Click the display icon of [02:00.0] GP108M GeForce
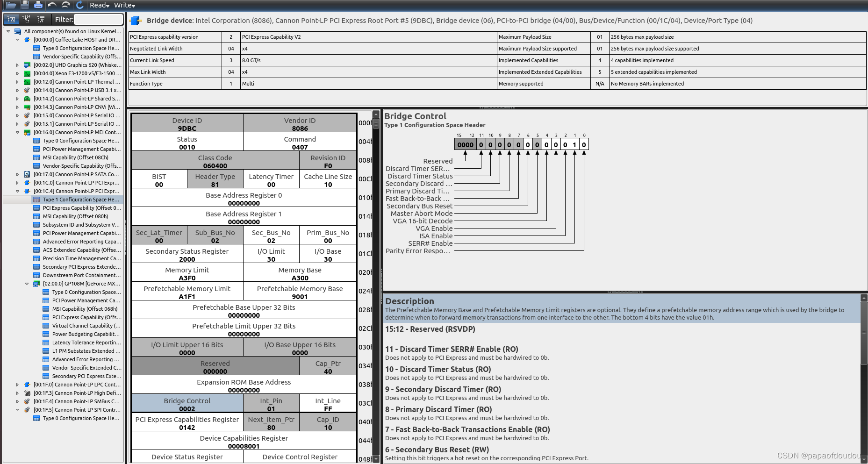 click(x=36, y=284)
